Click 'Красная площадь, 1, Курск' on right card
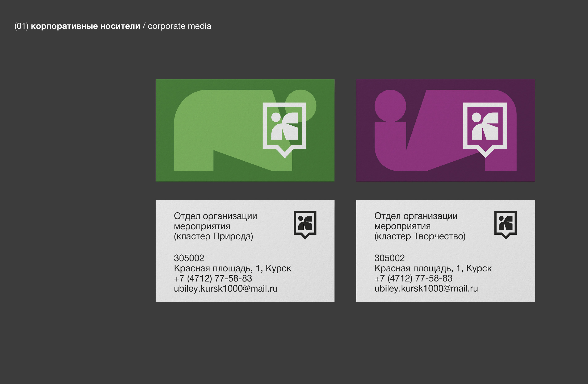The height and width of the screenshot is (384, 588). click(x=433, y=268)
